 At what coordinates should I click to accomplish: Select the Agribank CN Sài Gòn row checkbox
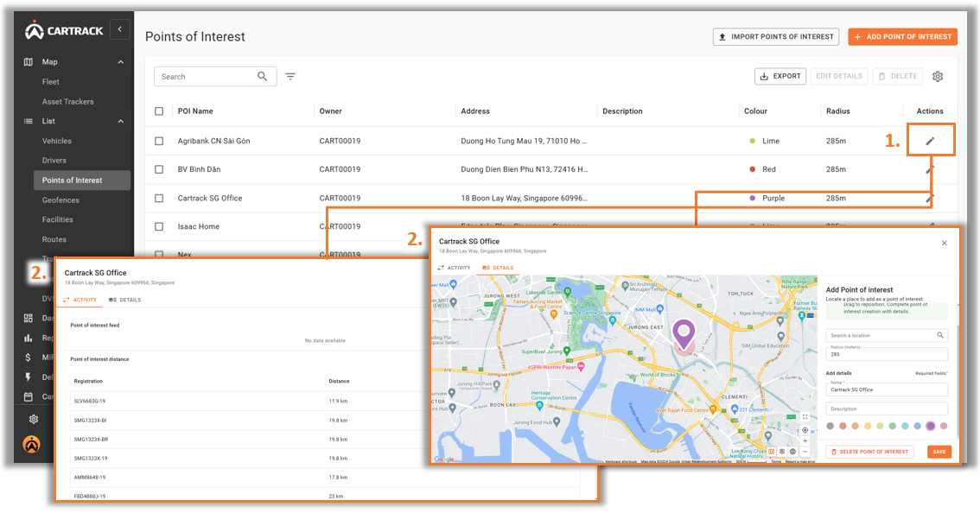coord(159,142)
